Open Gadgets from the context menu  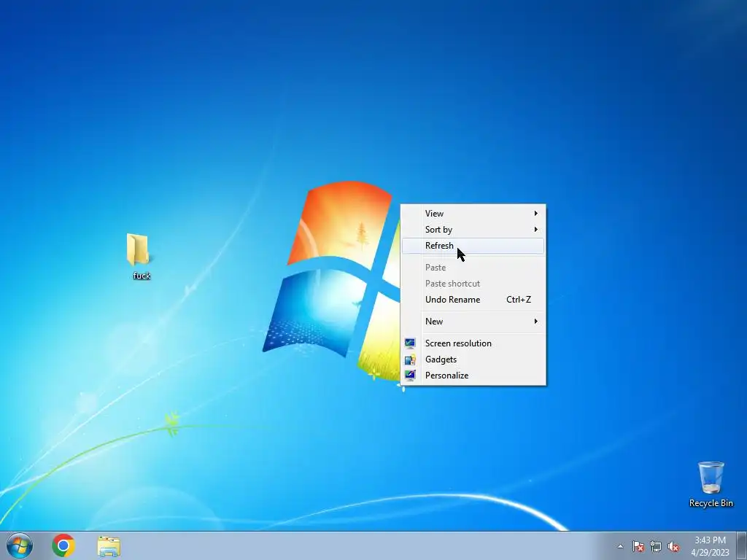coord(473,359)
